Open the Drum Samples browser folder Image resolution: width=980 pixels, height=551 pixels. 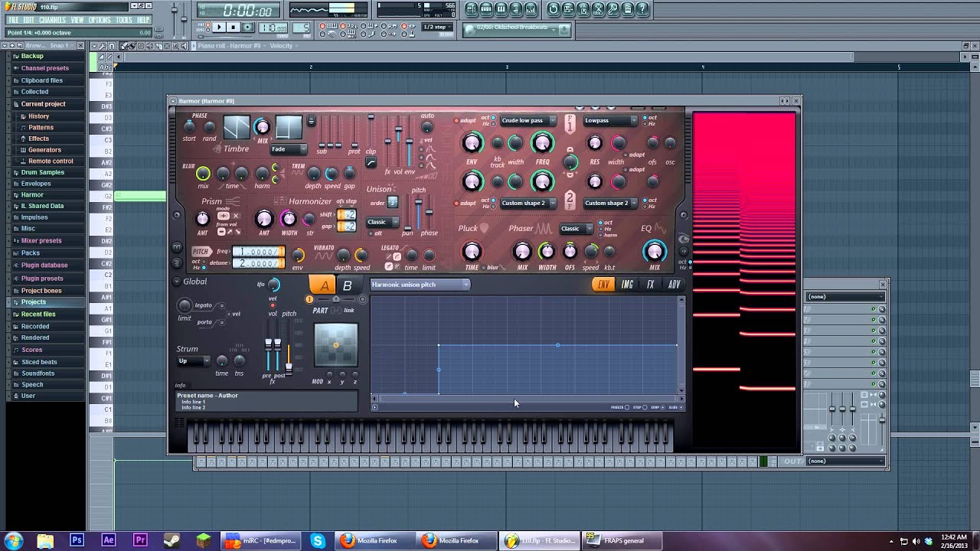tap(42, 172)
